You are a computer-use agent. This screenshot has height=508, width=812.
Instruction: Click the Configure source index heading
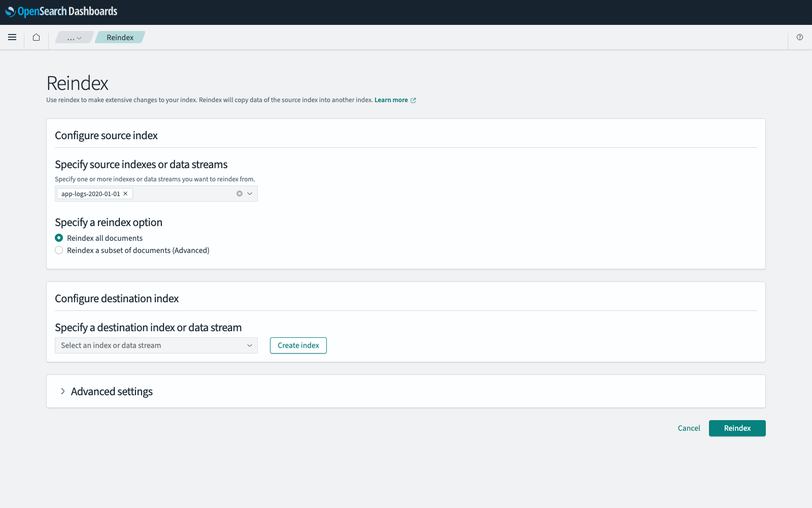click(106, 136)
